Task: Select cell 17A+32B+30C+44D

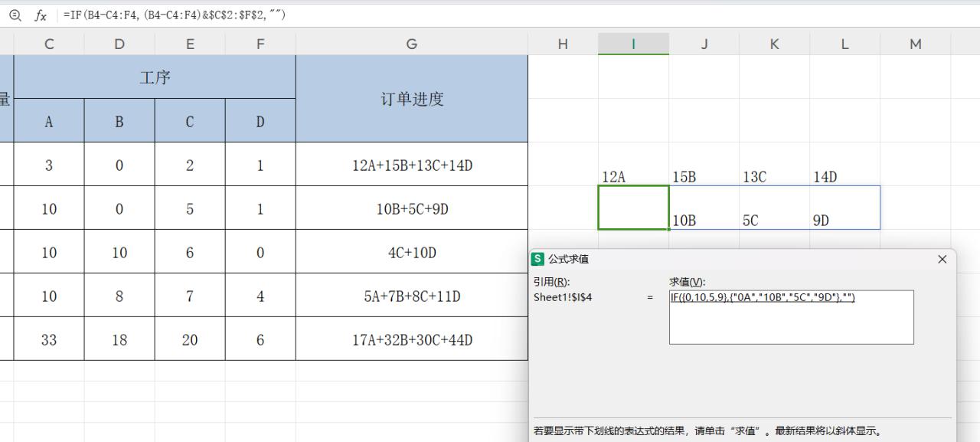Action: (412, 339)
